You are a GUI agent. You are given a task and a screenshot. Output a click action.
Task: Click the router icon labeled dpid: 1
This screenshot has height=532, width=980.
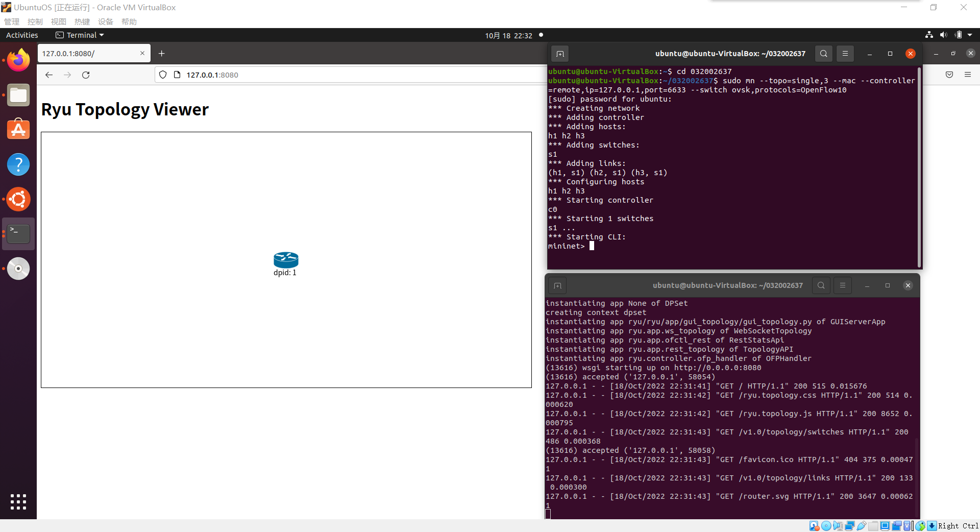click(x=286, y=260)
